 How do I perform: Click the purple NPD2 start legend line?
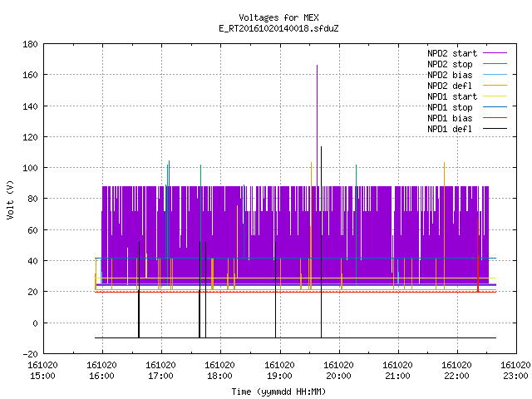(495, 53)
